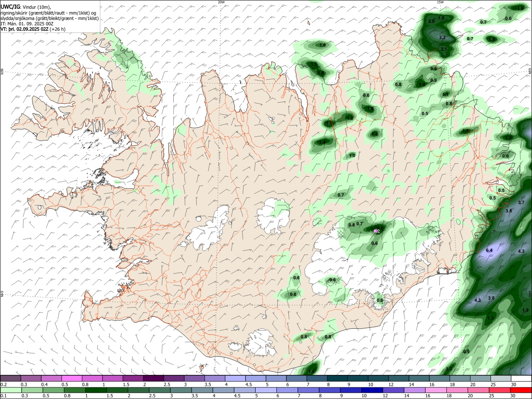This screenshot has height=399, width=532.
Task: Click the '0.2' label in the upper legend
Action: (3, 384)
